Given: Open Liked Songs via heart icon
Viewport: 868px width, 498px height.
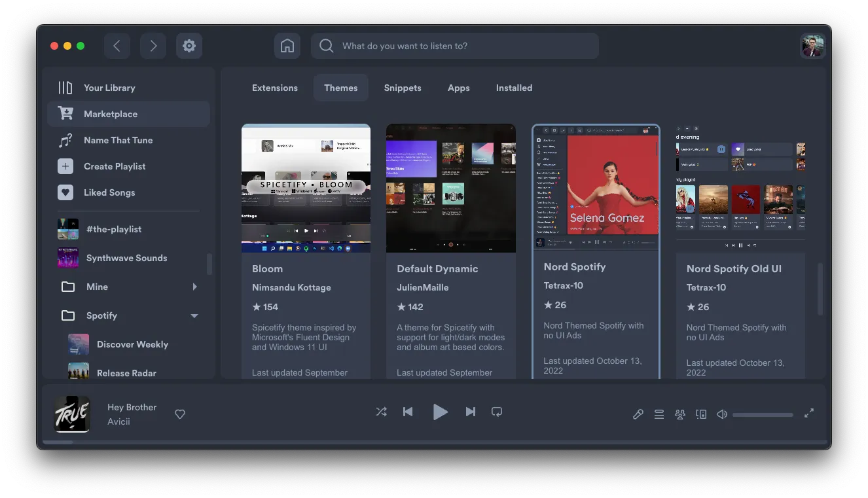Looking at the screenshot, I should coord(65,192).
